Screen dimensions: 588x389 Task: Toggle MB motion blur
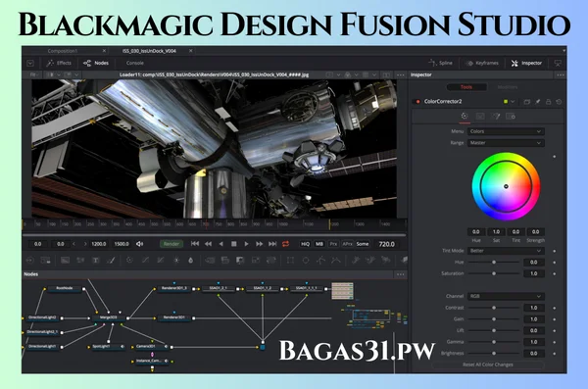(x=319, y=244)
